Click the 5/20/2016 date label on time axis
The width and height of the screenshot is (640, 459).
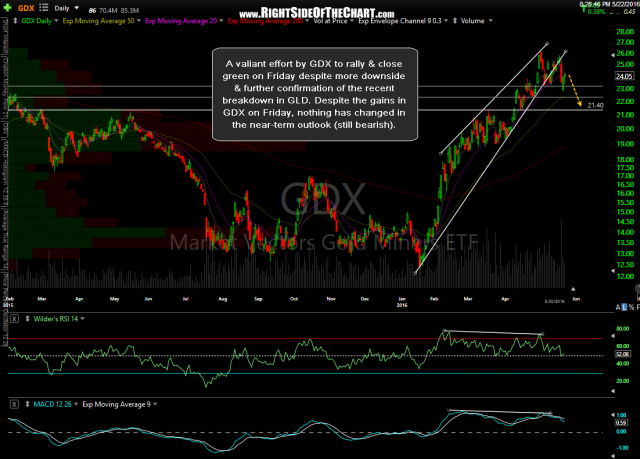554,301
